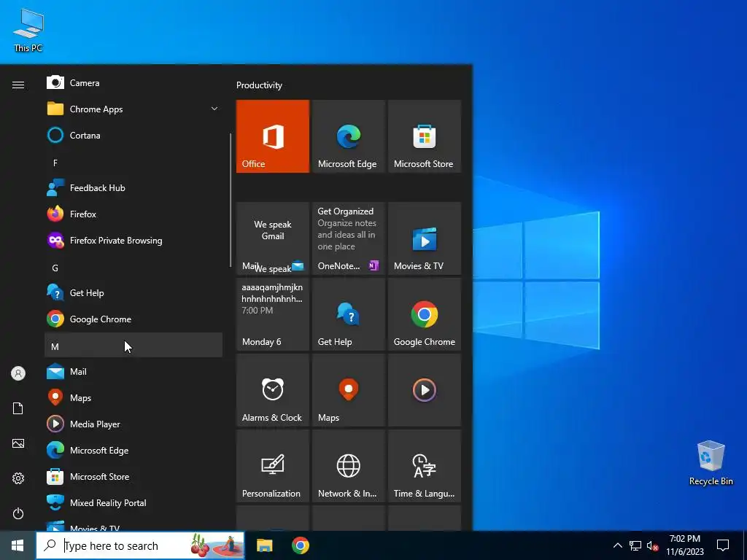Screen dimensions: 747x560
Task: Expand the Chrome Apps folder chevron
Action: (214, 109)
